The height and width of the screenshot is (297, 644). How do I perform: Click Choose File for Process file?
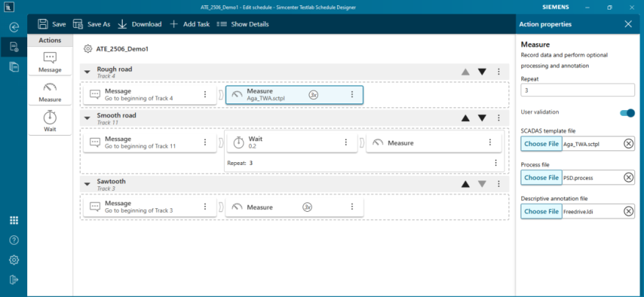[541, 177]
